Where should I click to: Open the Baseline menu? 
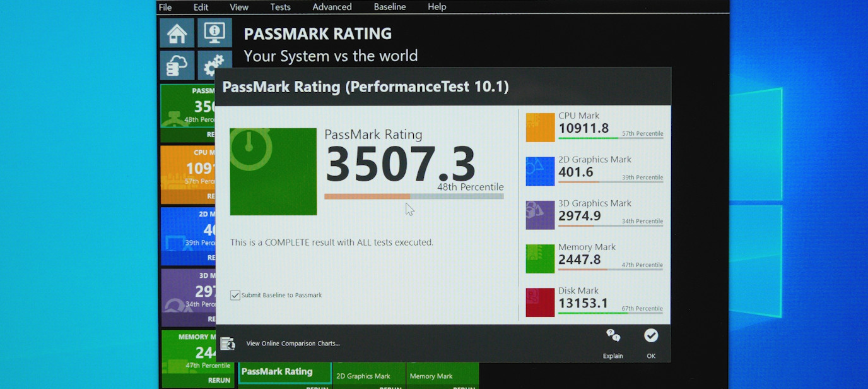pyautogui.click(x=390, y=7)
